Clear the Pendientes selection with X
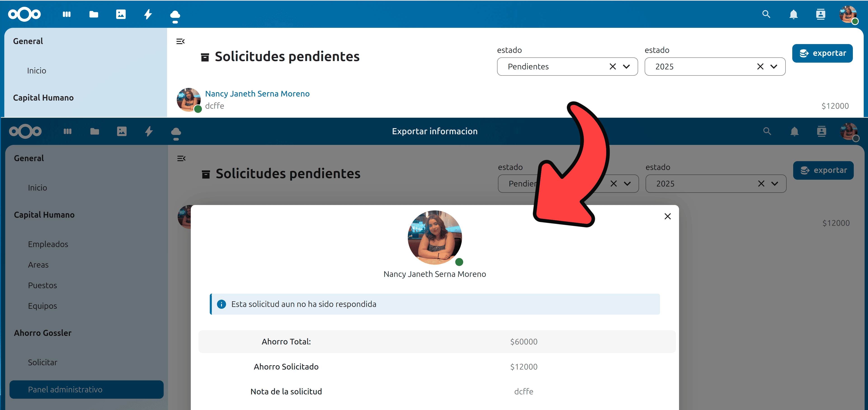This screenshot has height=410, width=868. (613, 66)
